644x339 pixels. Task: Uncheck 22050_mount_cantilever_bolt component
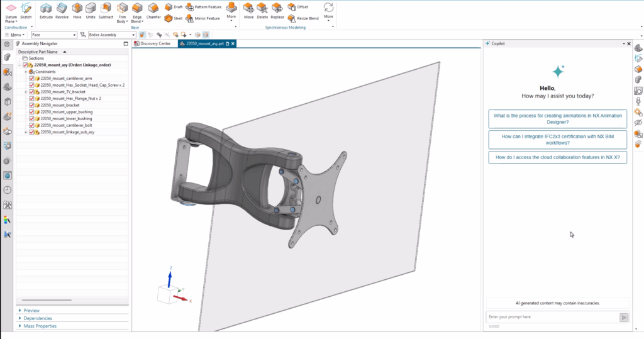tap(31, 126)
